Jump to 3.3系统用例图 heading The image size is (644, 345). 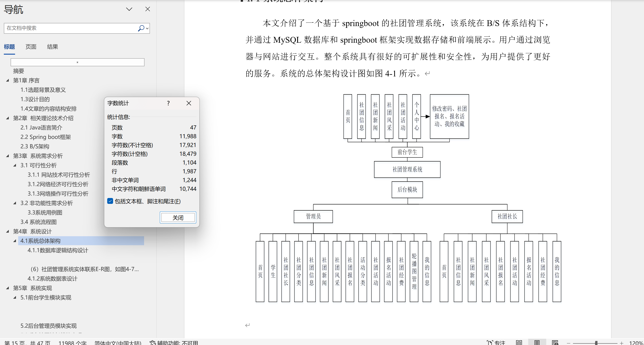[45, 212]
